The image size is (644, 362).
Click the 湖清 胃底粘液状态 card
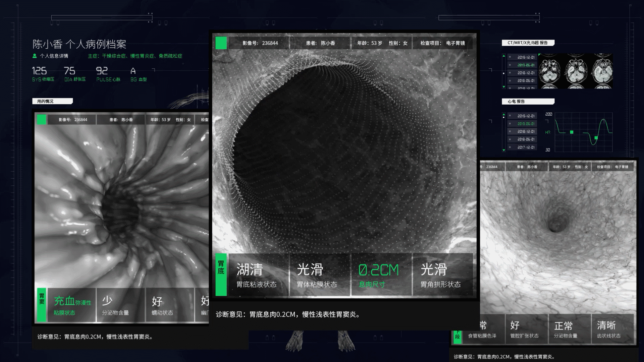[259, 275]
